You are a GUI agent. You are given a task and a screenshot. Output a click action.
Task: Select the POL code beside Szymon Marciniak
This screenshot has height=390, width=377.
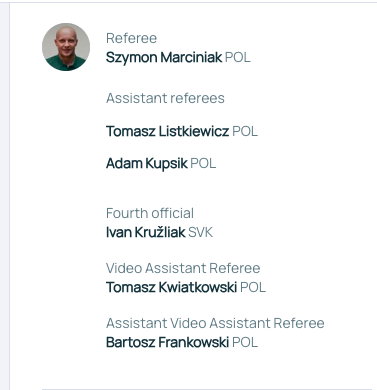[x=238, y=57]
